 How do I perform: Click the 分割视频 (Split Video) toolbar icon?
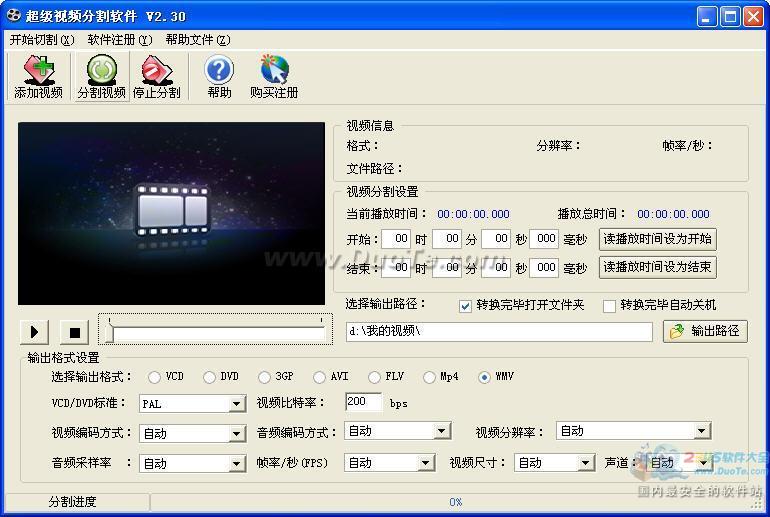tap(102, 76)
